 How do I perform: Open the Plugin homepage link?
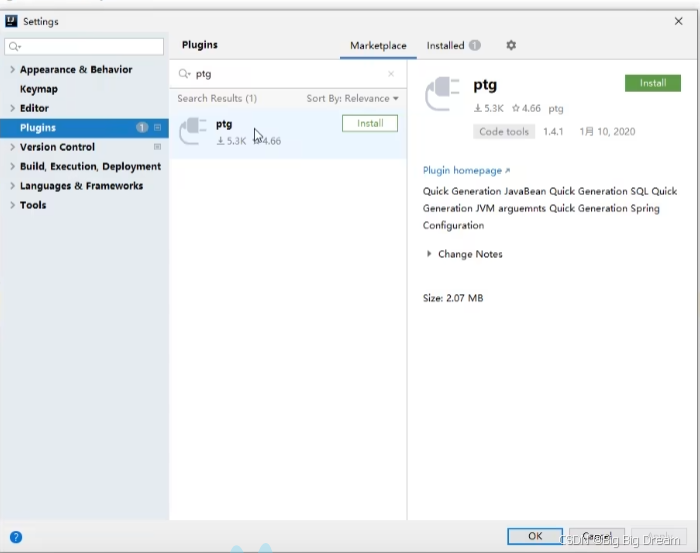click(x=466, y=170)
